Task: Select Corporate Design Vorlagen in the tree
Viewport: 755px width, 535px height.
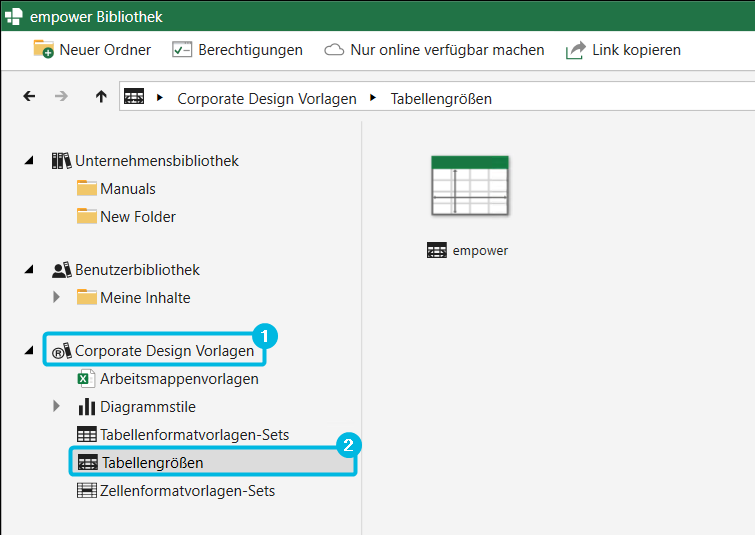Action: pyautogui.click(x=164, y=351)
